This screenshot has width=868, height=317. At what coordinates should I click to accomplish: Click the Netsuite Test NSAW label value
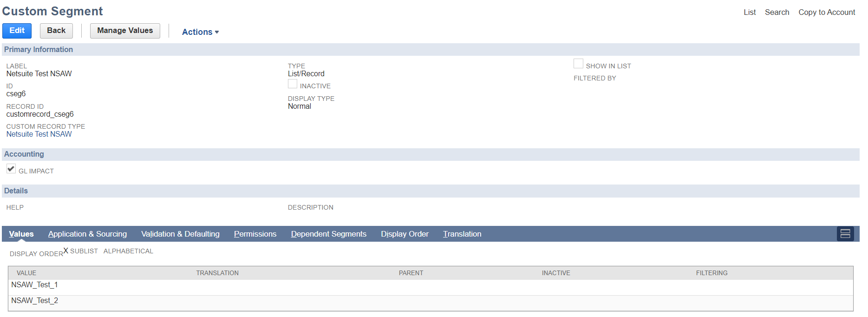39,74
